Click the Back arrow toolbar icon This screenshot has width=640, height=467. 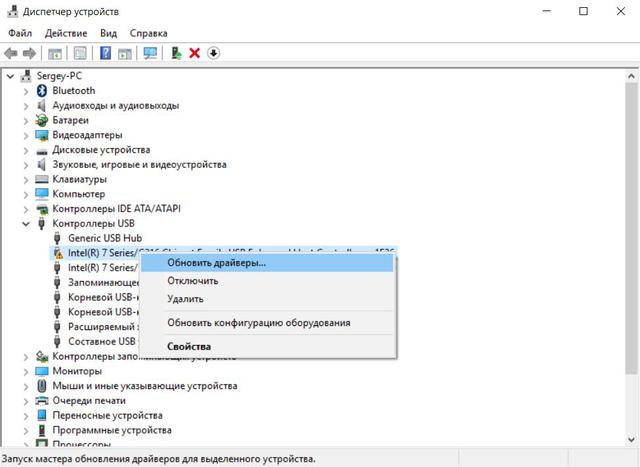tap(12, 53)
